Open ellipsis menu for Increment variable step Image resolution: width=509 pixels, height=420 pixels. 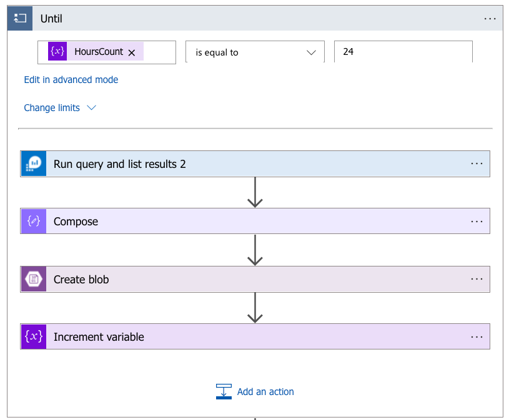[477, 336]
